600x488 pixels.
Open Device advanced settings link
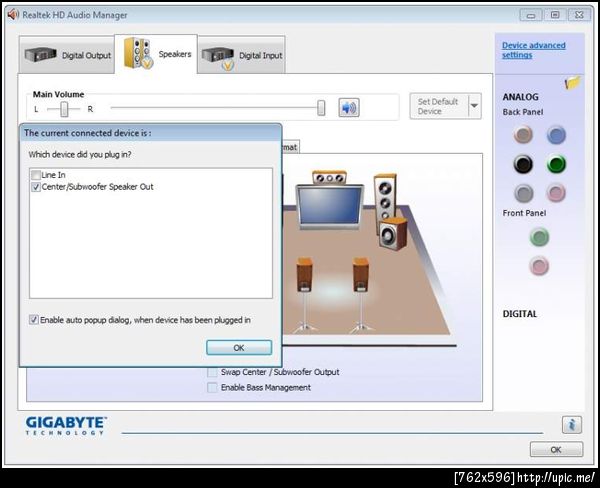tap(533, 50)
